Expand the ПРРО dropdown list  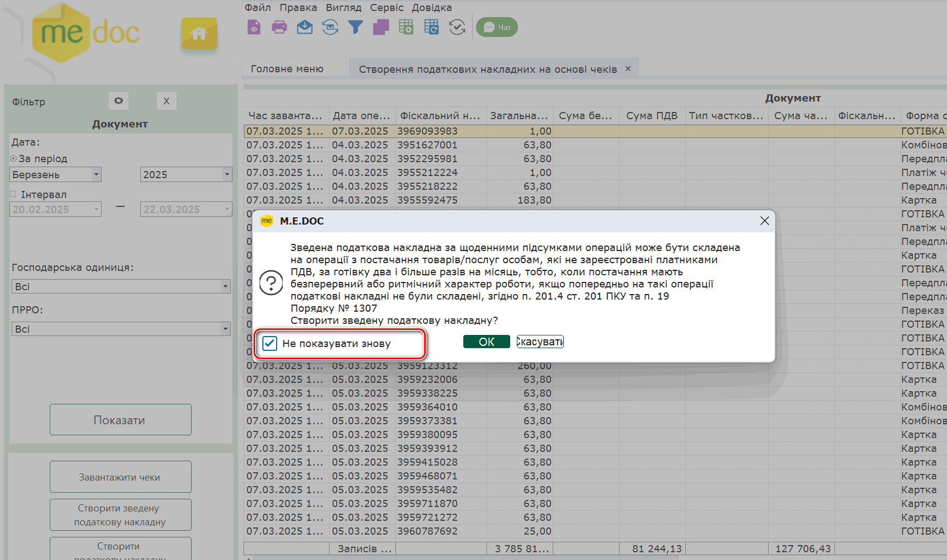225,329
